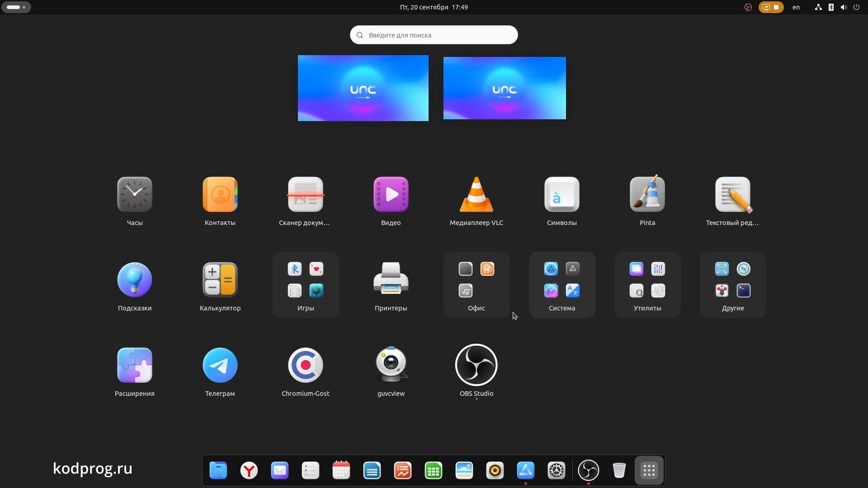868x488 pixels.
Task: Expand the Система app folder
Action: coord(562,285)
